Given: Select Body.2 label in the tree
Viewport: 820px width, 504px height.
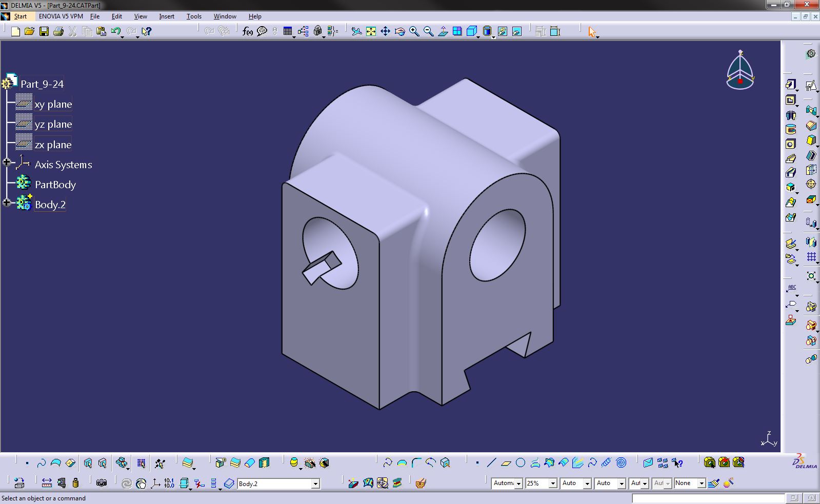Looking at the screenshot, I should [x=50, y=205].
